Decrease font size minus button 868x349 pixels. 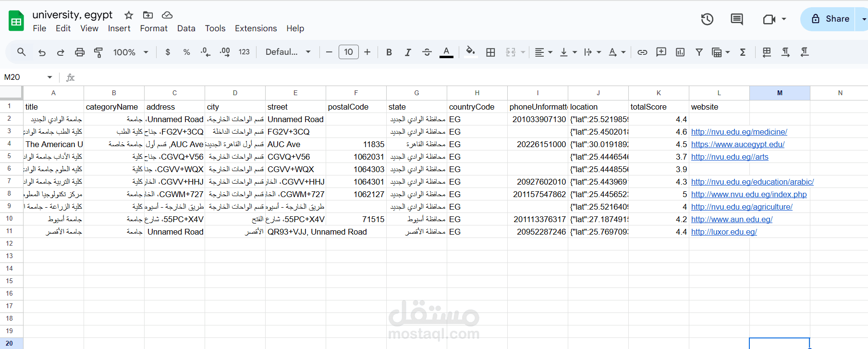pos(329,52)
